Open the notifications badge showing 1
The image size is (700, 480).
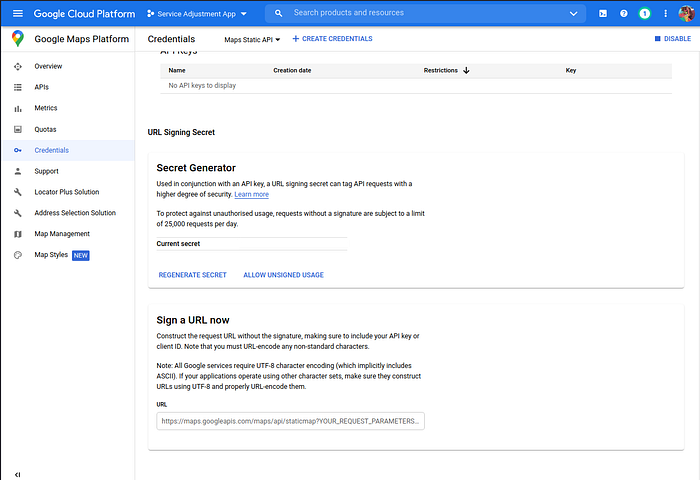click(644, 14)
